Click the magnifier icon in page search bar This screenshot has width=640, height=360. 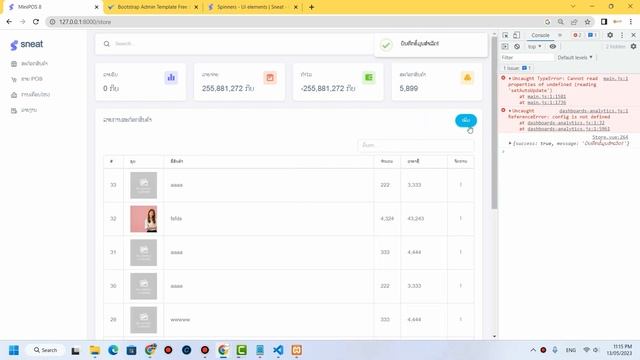click(x=107, y=44)
